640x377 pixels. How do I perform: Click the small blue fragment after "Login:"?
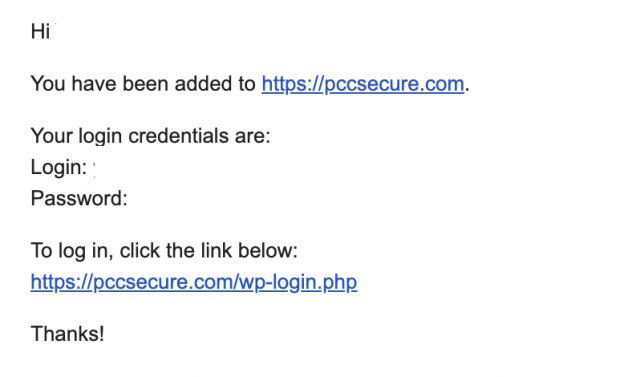point(94,169)
